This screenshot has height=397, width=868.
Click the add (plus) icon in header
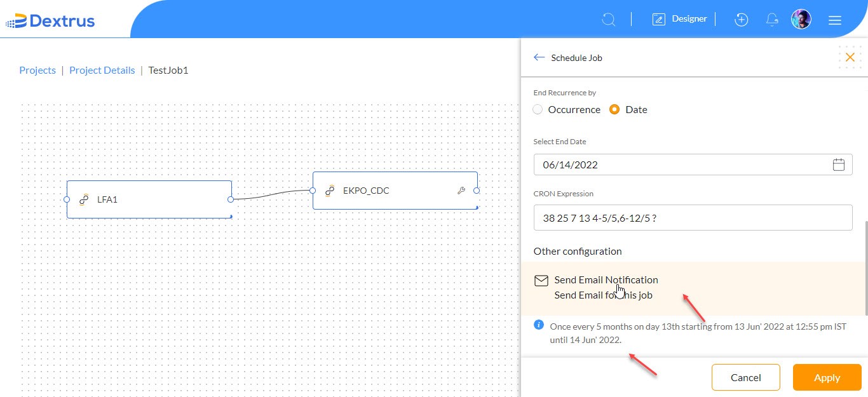click(x=741, y=20)
